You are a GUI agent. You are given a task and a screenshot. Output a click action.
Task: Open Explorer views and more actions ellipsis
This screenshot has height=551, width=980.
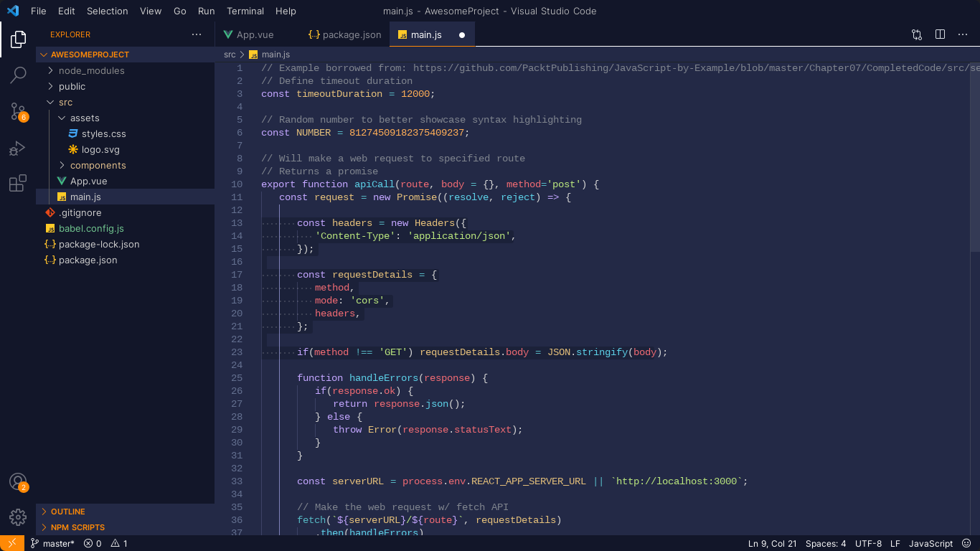(x=197, y=34)
